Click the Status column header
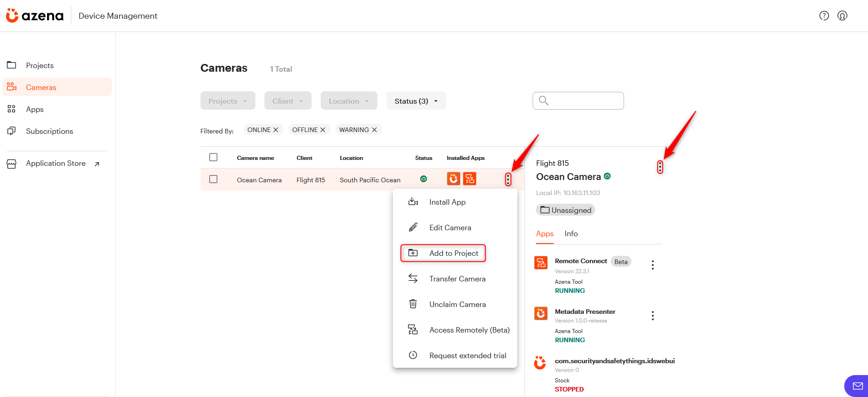This screenshot has width=868, height=397. 423,158
